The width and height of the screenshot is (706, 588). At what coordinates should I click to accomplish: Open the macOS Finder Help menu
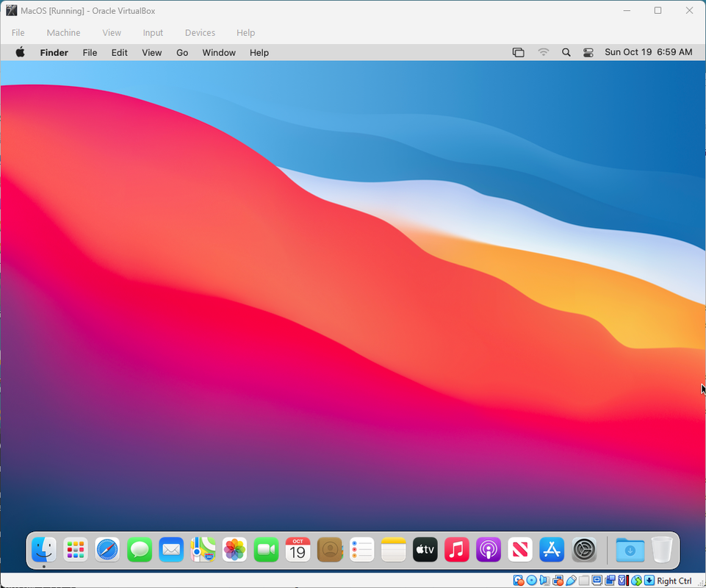click(x=259, y=52)
